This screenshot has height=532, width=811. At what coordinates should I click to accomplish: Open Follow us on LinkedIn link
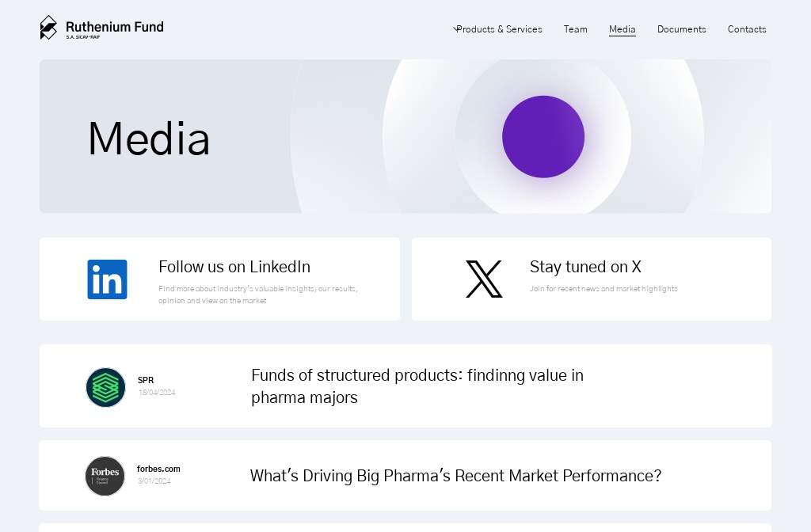[x=234, y=267]
